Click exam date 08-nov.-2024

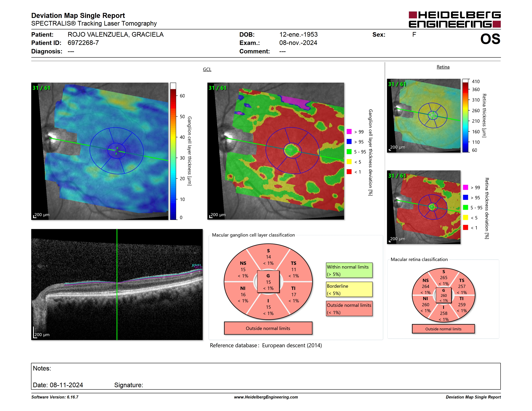pos(298,43)
